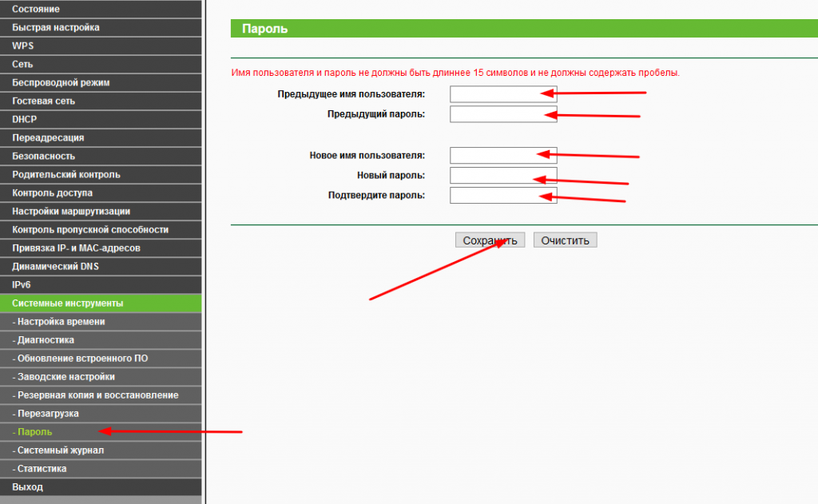This screenshot has height=504, width=818.
Task: Go to the IPv6 section
Action: pos(101,285)
